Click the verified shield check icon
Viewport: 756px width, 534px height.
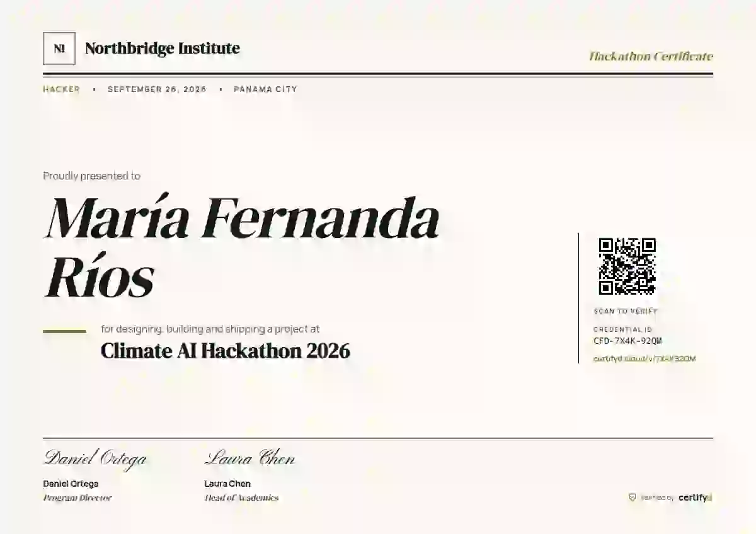click(632, 497)
